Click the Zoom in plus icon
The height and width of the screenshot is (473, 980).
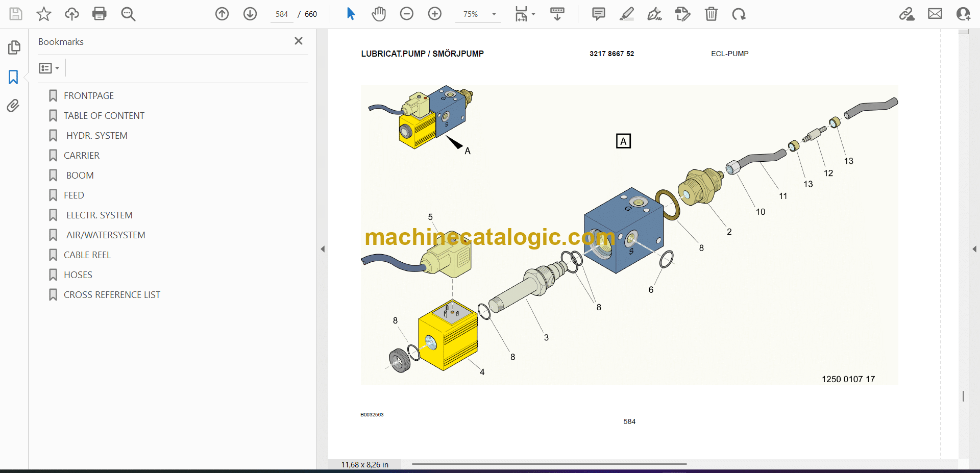435,14
